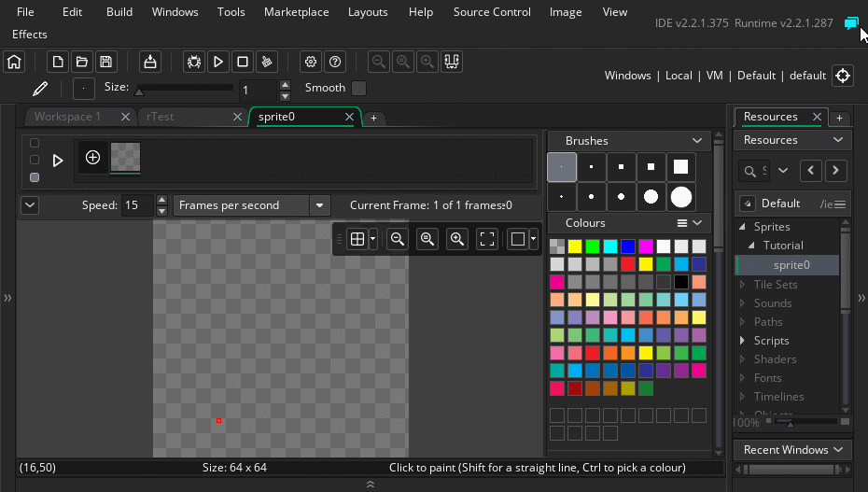The width and height of the screenshot is (868, 492).
Task: Click the main toolbar zoom reset icon
Action: [x=403, y=62]
